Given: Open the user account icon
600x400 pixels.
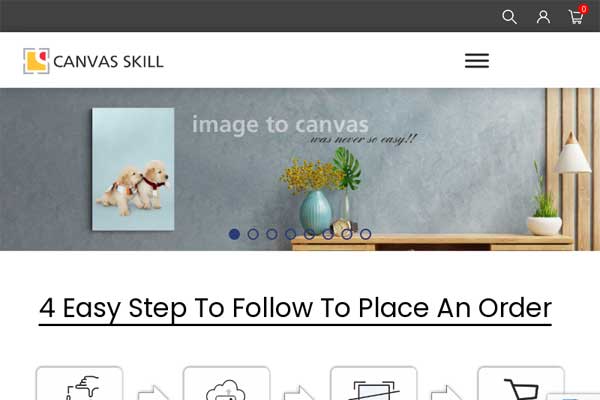Looking at the screenshot, I should (543, 17).
